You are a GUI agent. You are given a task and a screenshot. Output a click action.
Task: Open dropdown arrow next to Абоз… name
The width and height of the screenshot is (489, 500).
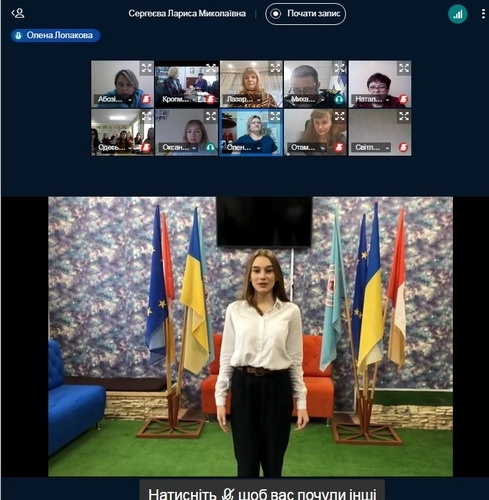click(x=130, y=100)
